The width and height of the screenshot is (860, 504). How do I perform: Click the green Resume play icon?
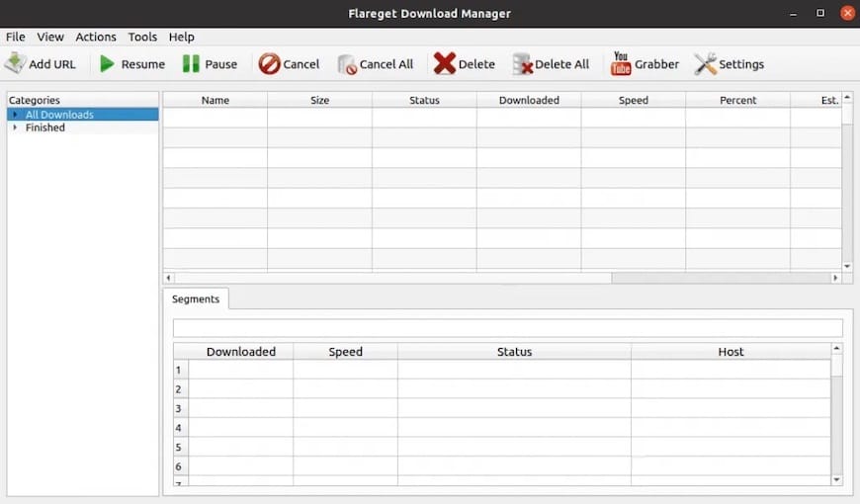[107, 63]
